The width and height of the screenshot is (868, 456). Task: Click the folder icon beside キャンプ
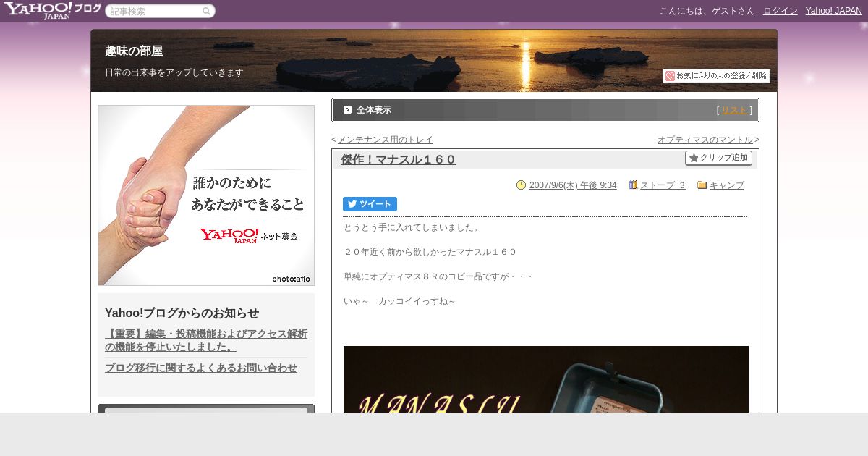702,185
